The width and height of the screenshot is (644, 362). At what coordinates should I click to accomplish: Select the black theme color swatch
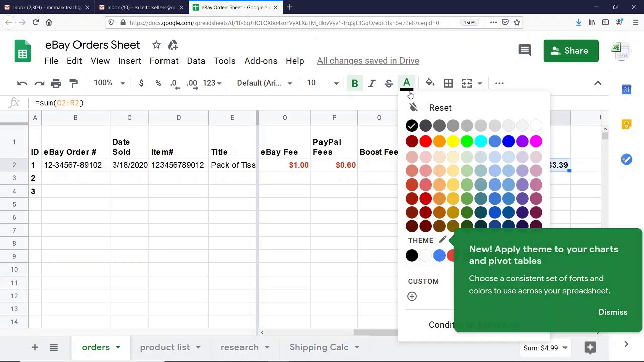point(412,256)
